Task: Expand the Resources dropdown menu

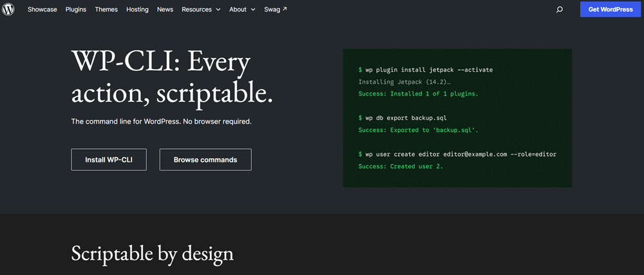Action: point(201,10)
